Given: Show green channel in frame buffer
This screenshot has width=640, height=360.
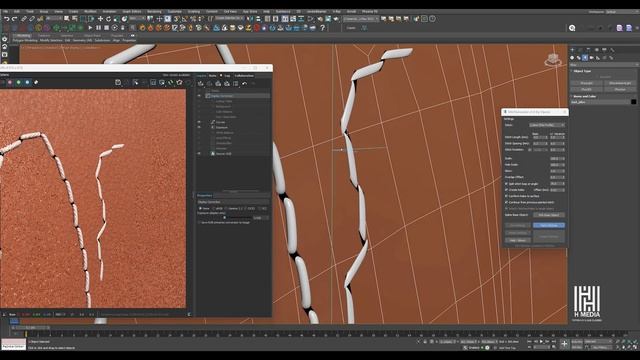Looking at the screenshot, I should coord(18,82).
